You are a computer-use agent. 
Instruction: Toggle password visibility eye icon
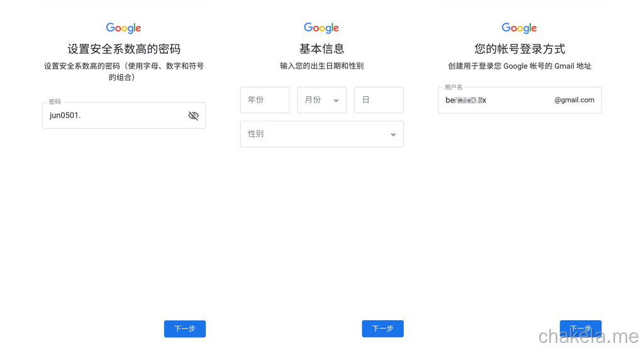pos(194,116)
